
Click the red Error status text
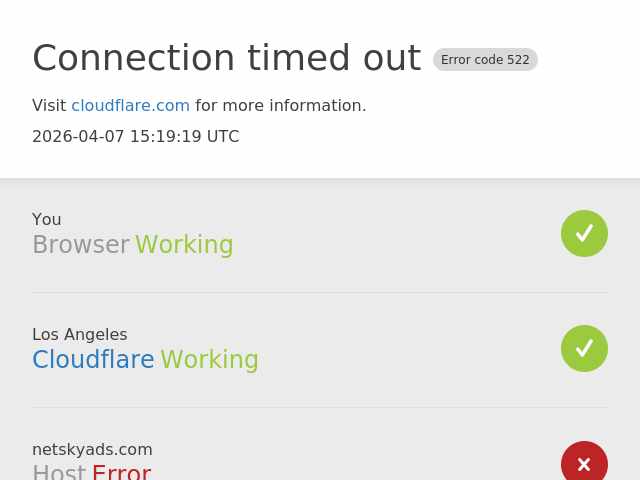pos(121,472)
